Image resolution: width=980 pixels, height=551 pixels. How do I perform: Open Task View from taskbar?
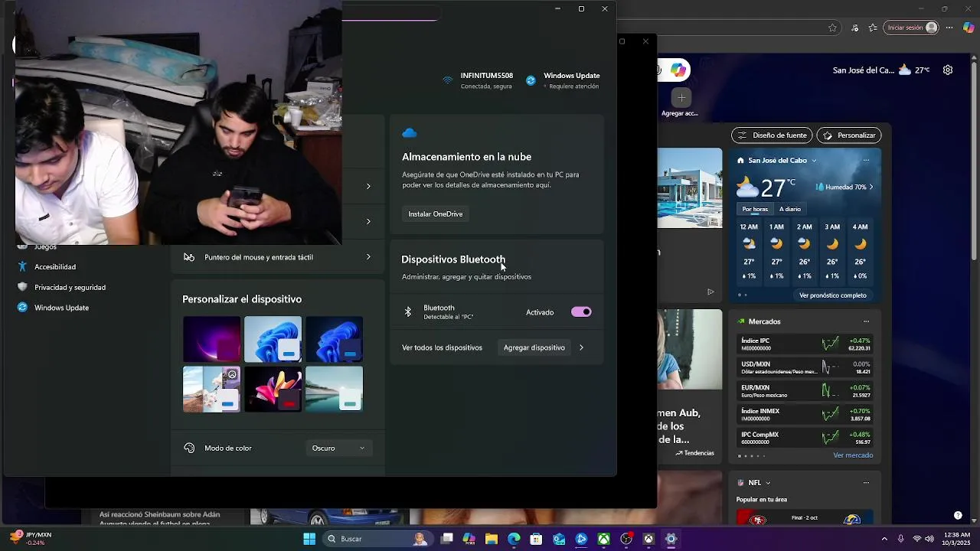pyautogui.click(x=447, y=539)
